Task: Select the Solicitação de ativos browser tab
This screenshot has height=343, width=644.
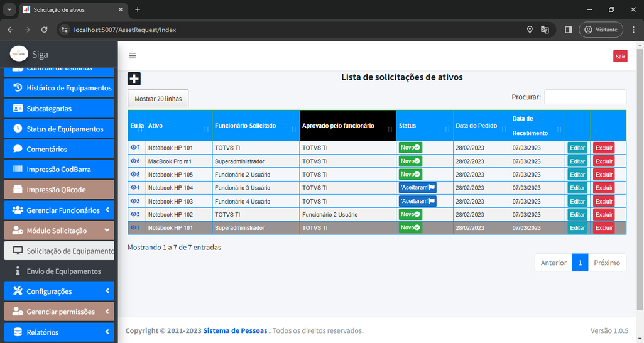Action: 74,9
